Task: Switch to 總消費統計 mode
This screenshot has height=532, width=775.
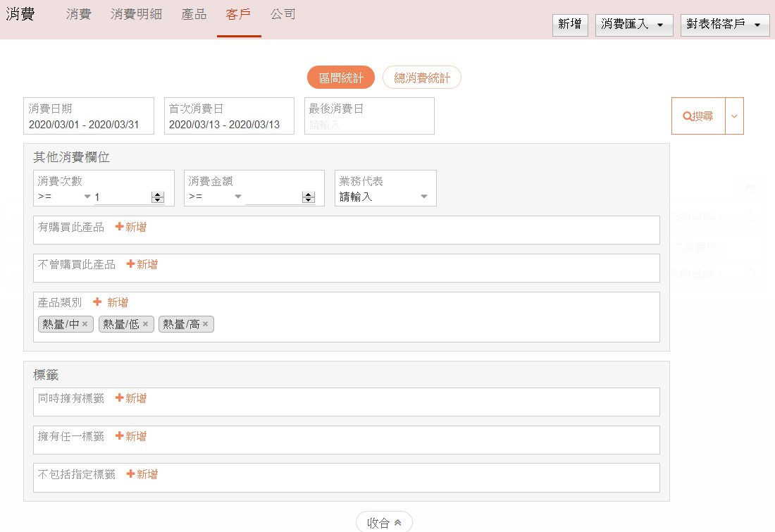Action: coord(421,78)
